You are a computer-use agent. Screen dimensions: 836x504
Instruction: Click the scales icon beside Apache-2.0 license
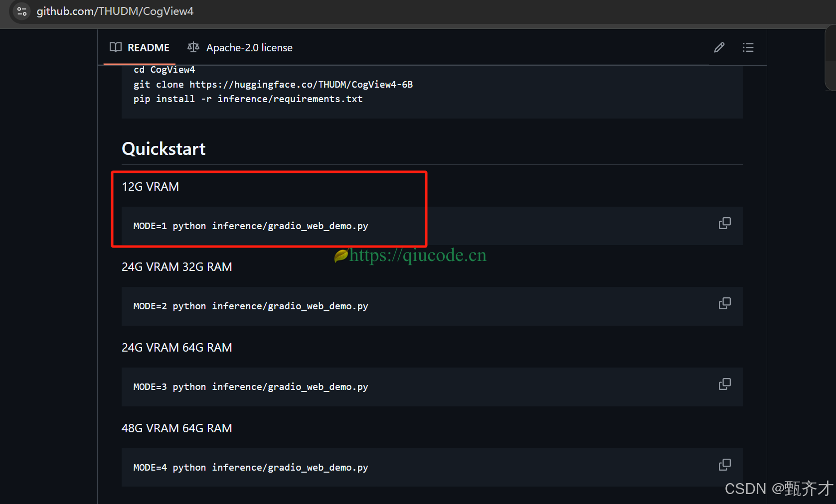pos(193,47)
